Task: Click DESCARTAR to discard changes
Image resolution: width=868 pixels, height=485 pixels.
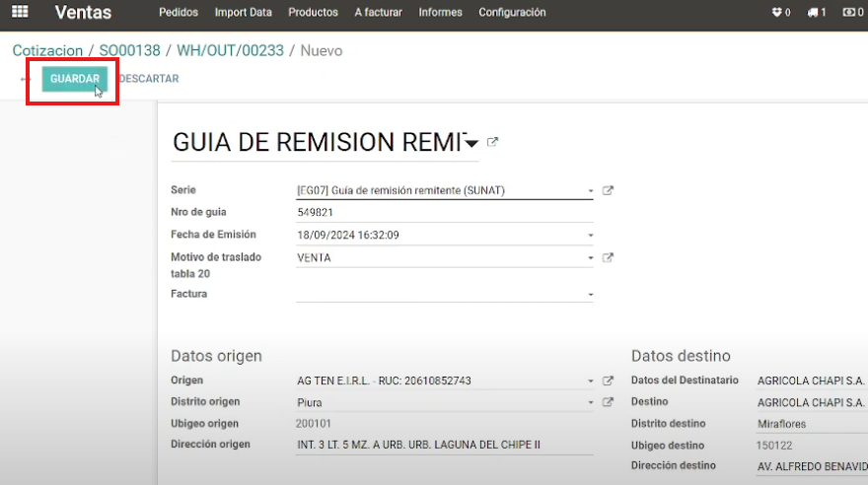Action: (x=149, y=79)
